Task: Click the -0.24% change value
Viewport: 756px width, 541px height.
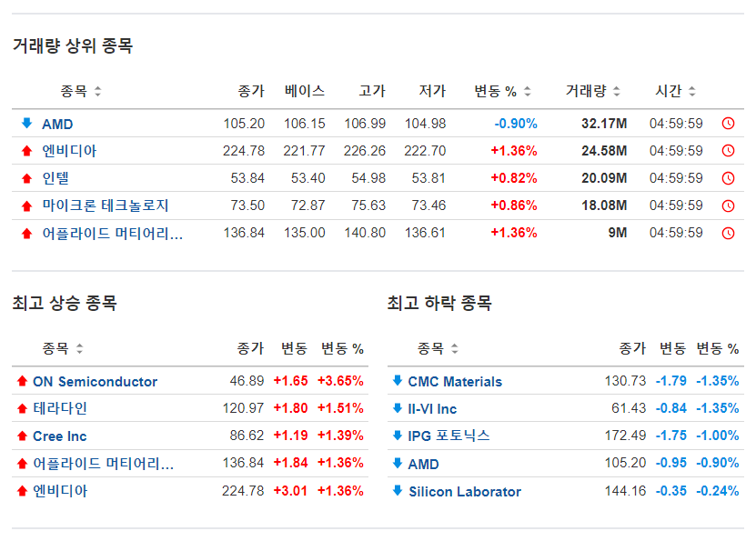Action: 718,491
